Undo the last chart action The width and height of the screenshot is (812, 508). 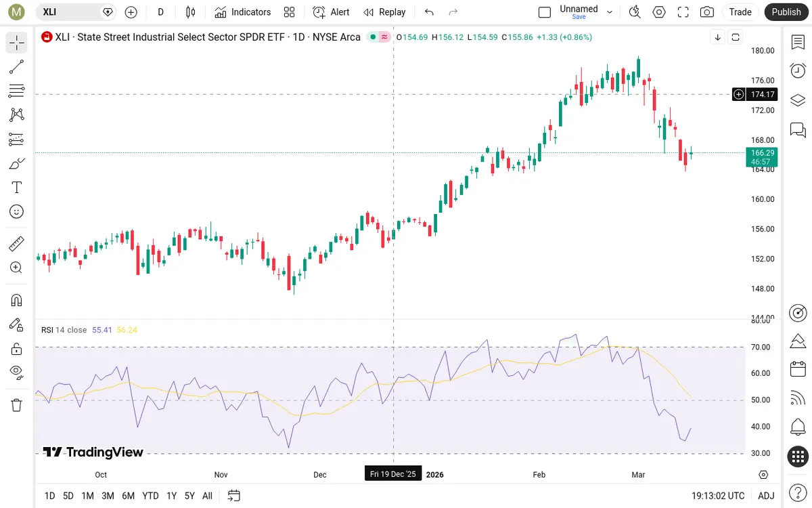pyautogui.click(x=429, y=12)
